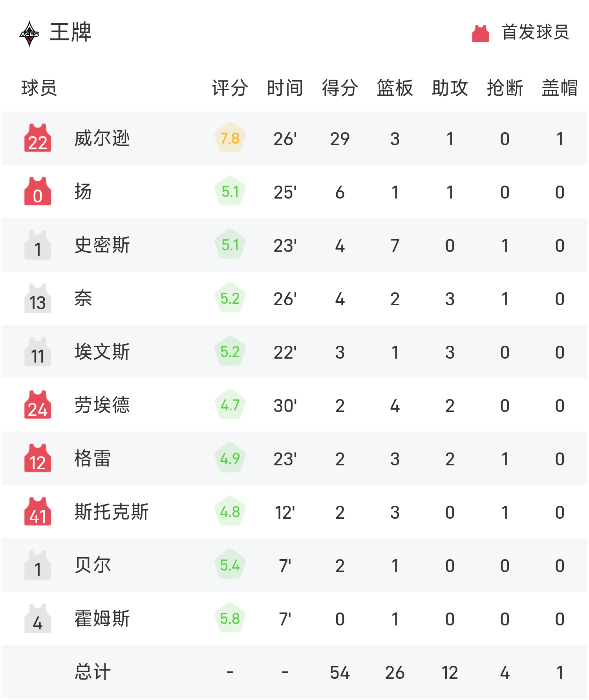Click jersey number 13 icon for 奈
589x700 pixels.
point(38,299)
